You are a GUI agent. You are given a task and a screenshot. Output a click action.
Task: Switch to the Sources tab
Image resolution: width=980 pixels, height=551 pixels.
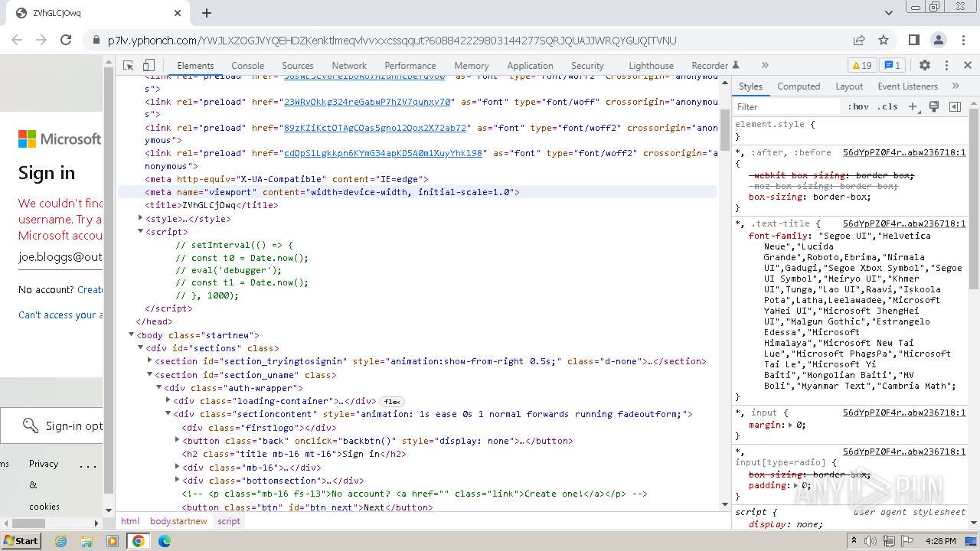pos(298,66)
